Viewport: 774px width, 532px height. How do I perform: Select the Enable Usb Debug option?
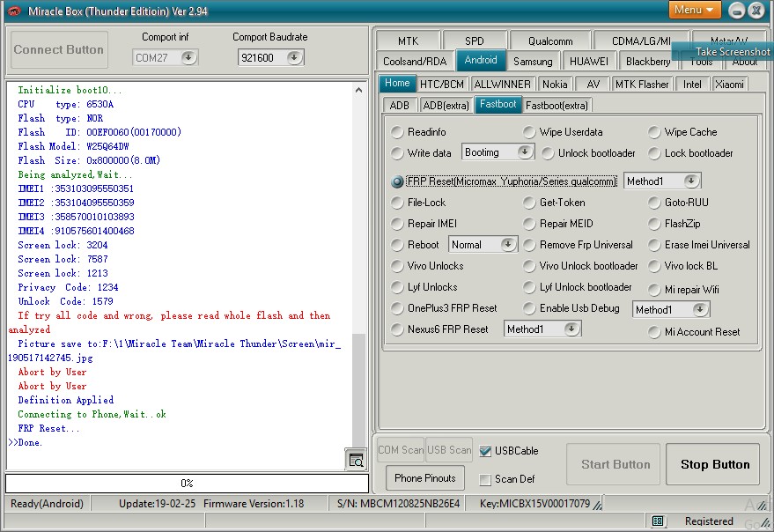pos(571,308)
